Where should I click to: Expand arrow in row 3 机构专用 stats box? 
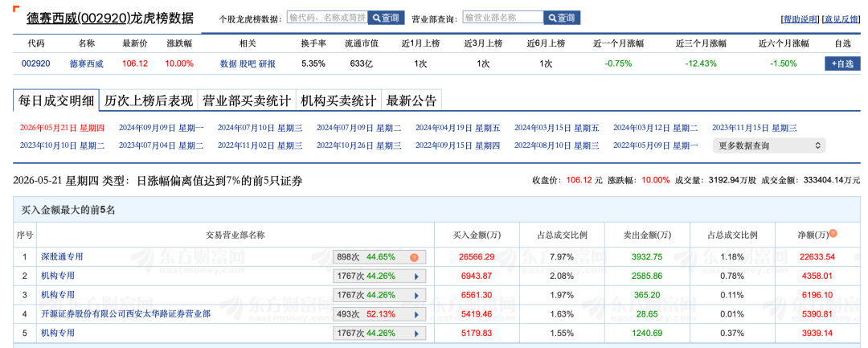416,295
